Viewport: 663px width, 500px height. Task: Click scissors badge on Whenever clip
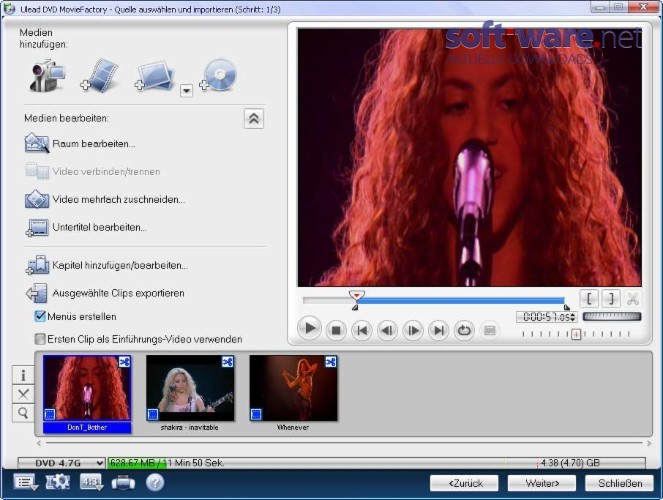click(x=331, y=362)
